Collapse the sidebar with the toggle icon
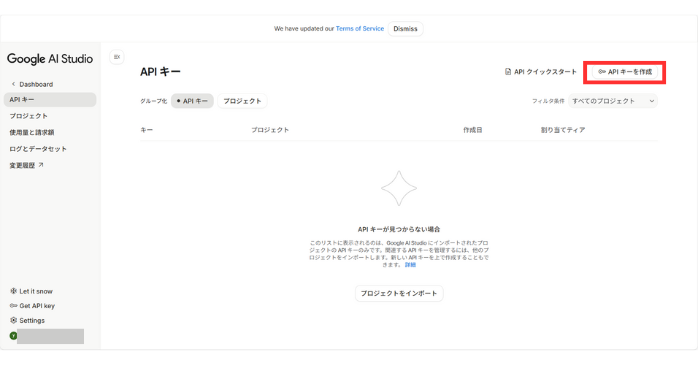698x365 pixels. 117,57
